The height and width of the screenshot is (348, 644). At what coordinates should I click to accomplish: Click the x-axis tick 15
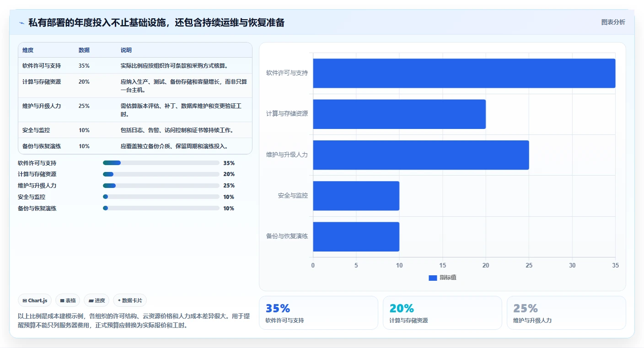[443, 265]
